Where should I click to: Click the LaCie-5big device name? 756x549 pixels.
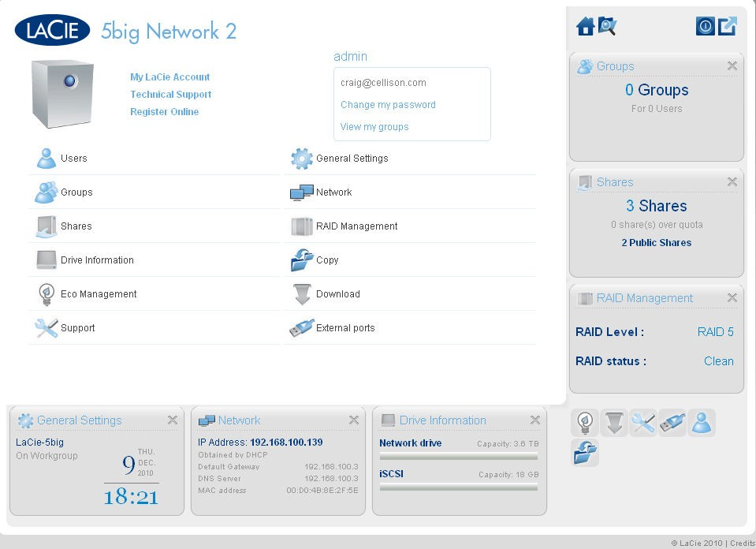pyautogui.click(x=39, y=443)
